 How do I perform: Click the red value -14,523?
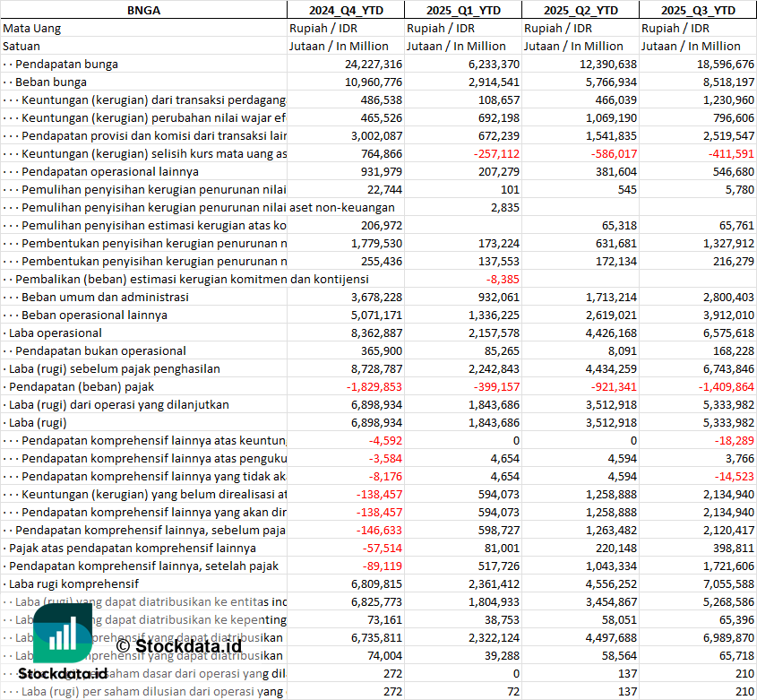click(x=735, y=476)
